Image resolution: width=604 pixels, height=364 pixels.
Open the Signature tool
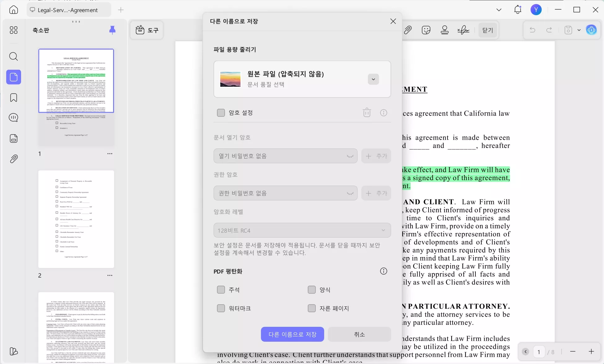pyautogui.click(x=463, y=30)
